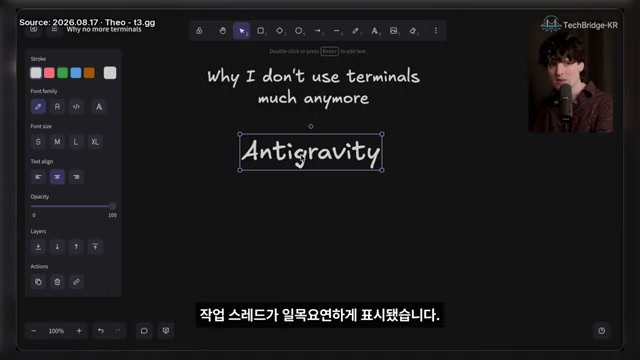
Task: Duplicate the selected element
Action: pos(38,282)
